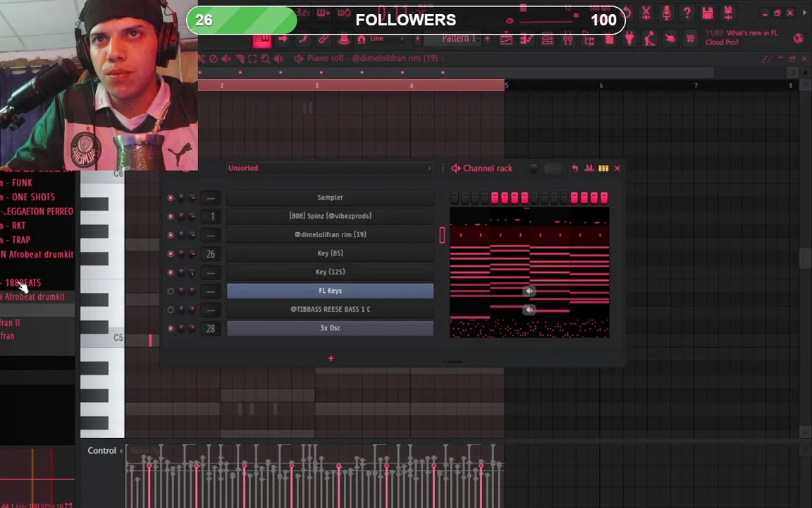The width and height of the screenshot is (812, 508).
Task: Click the arrow left of Pattern 1
Action: click(417, 39)
